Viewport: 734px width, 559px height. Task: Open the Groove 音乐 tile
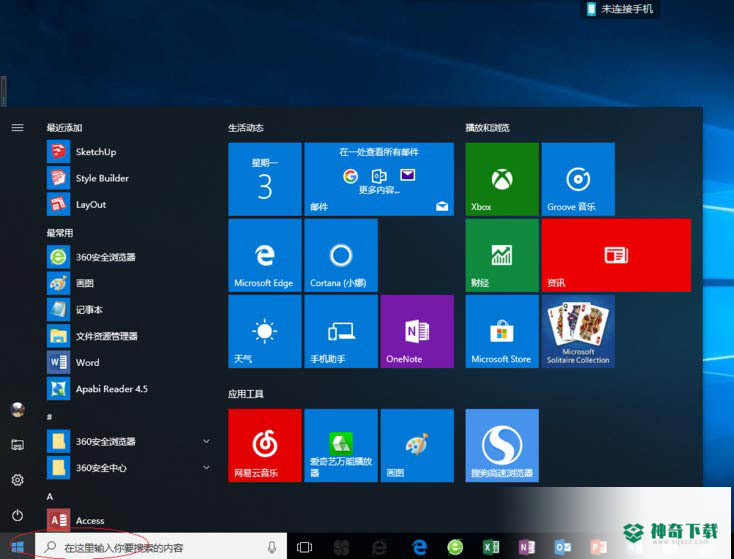(578, 179)
